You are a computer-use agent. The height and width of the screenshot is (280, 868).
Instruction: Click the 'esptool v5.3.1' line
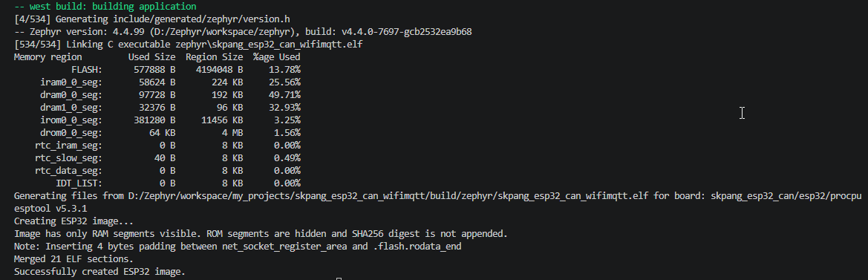50,209
